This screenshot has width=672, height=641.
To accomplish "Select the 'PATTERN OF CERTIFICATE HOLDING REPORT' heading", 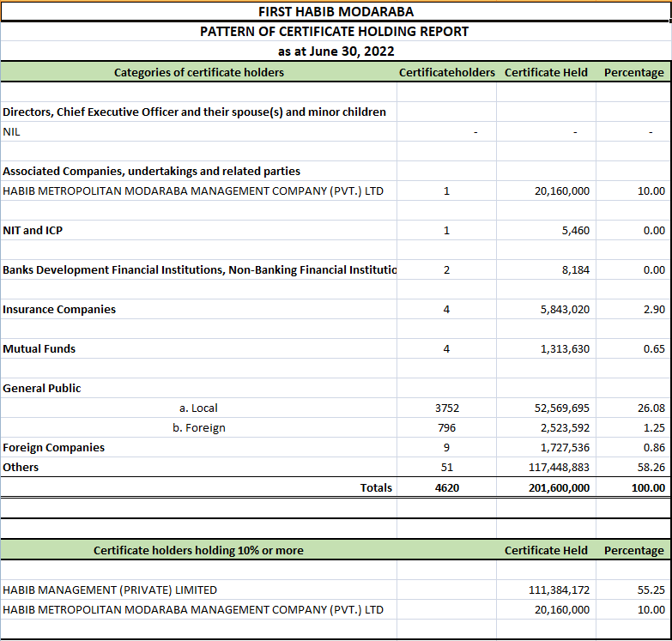I will [335, 31].
